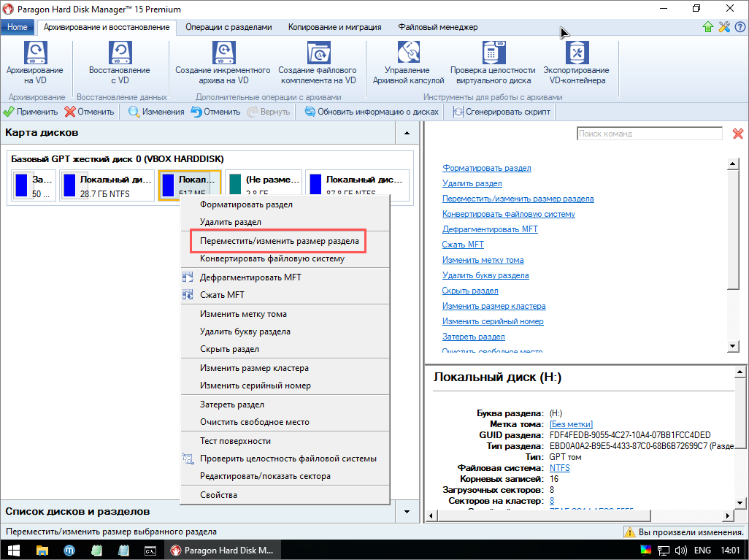Click the green Применить checkmark button
749x560 pixels.
point(31,112)
